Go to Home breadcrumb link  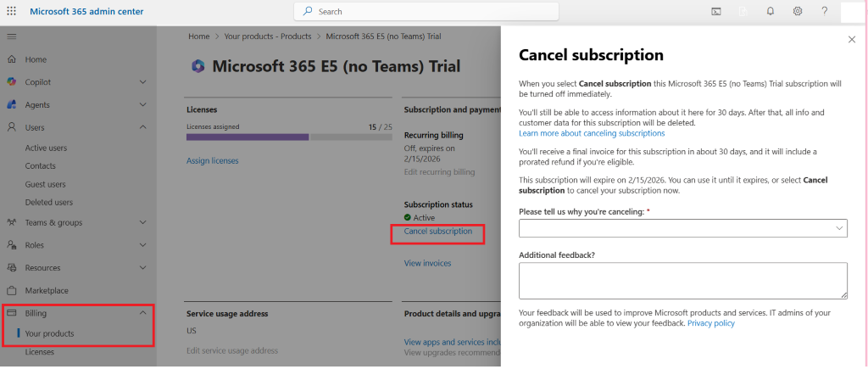(x=198, y=36)
